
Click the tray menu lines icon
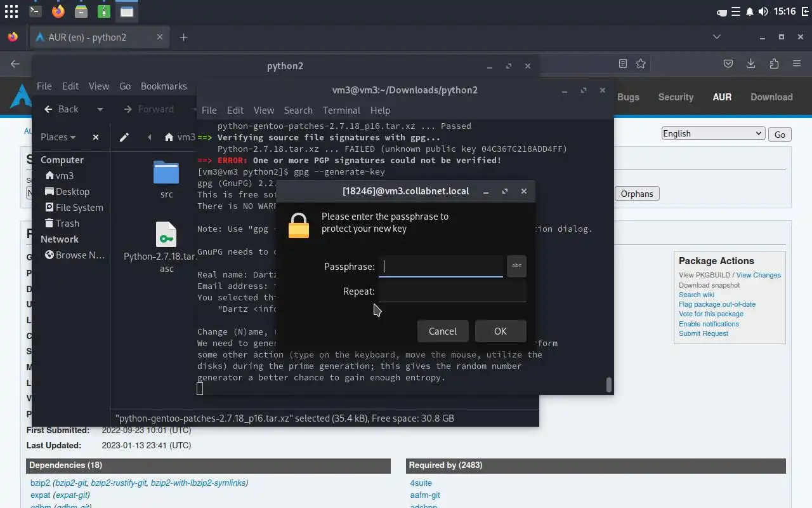(x=736, y=11)
